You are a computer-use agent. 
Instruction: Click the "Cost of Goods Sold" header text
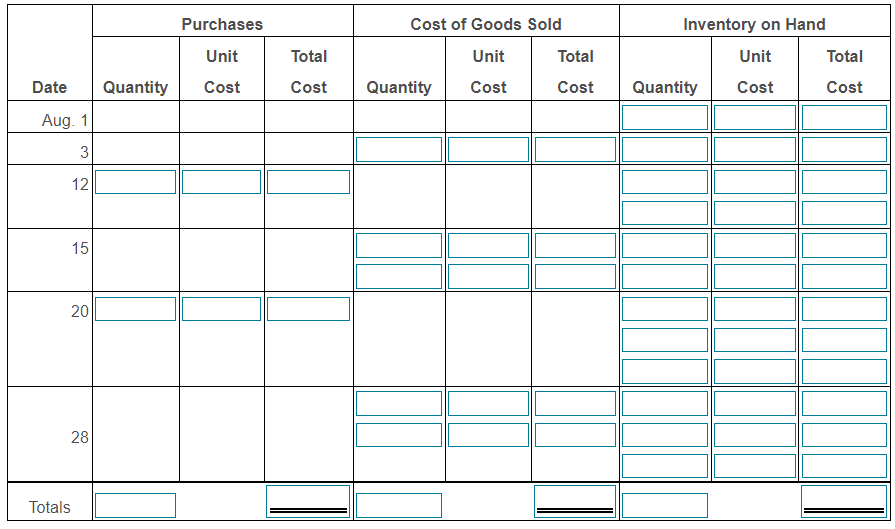click(486, 24)
